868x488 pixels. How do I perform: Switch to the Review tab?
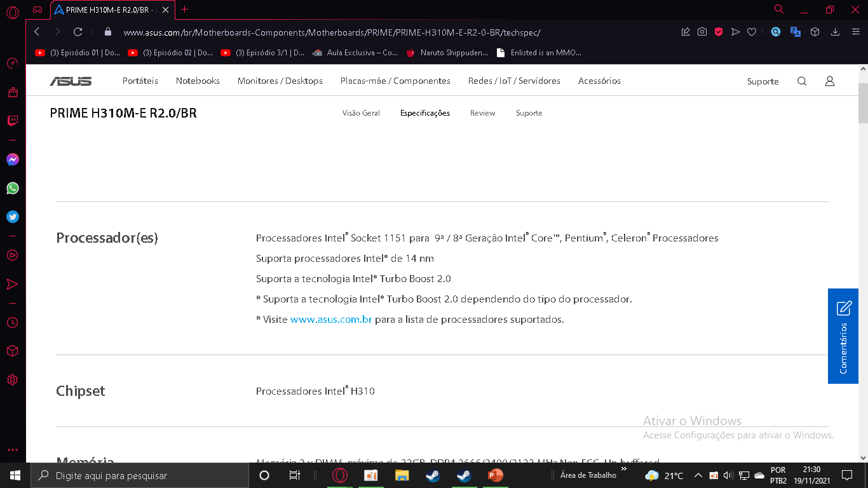[482, 113]
